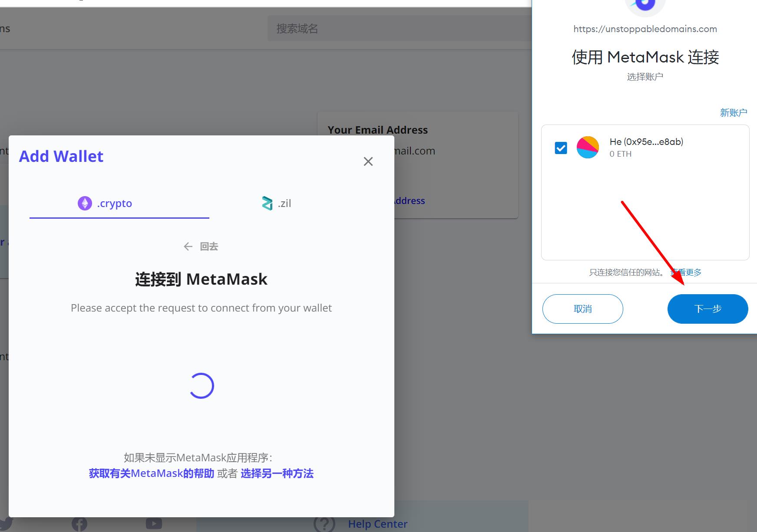Close the Add Wallet dialog

point(368,161)
